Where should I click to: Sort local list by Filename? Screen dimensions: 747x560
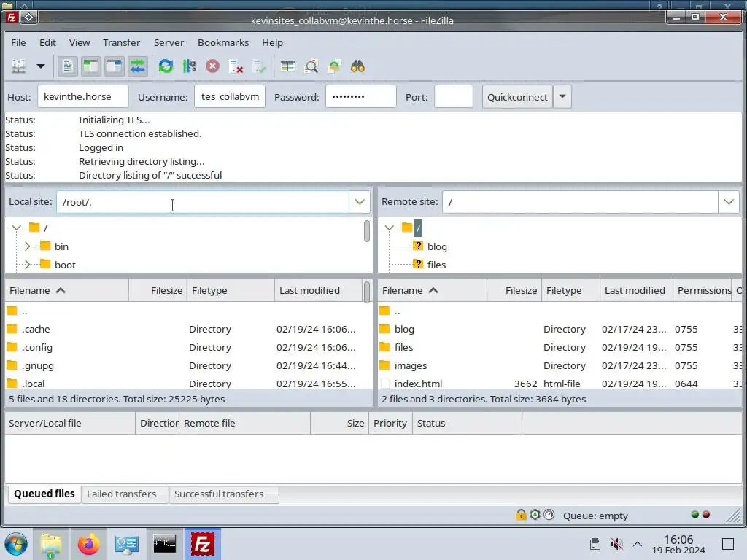[66, 290]
